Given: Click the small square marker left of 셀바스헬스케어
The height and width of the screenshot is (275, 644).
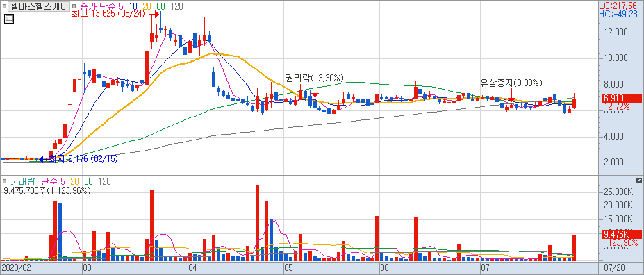Looking at the screenshot, I should pyautogui.click(x=4, y=6).
